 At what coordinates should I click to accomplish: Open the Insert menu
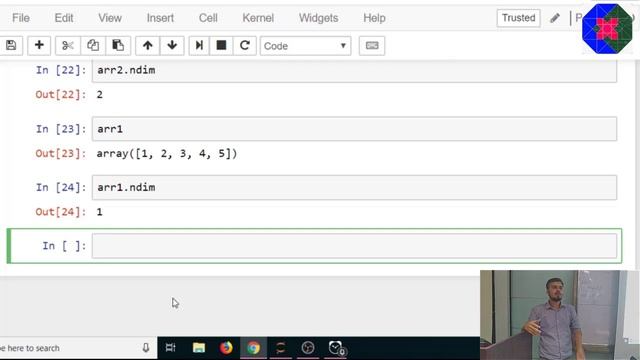click(160, 18)
